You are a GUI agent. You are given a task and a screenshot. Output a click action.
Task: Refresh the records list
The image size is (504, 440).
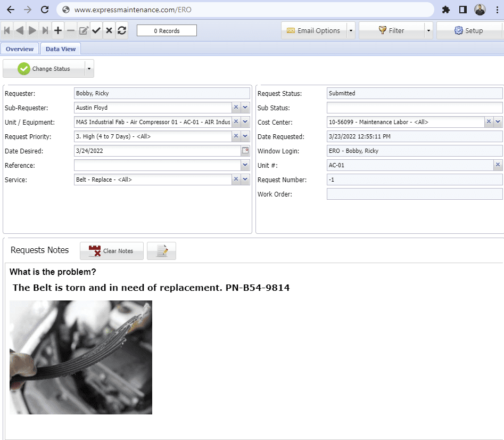tap(122, 30)
